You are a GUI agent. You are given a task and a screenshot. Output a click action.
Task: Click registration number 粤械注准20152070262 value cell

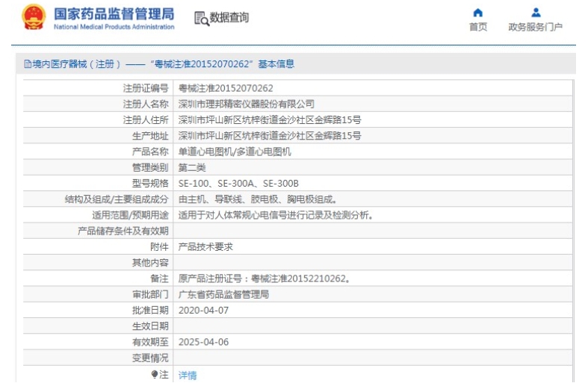point(226,88)
